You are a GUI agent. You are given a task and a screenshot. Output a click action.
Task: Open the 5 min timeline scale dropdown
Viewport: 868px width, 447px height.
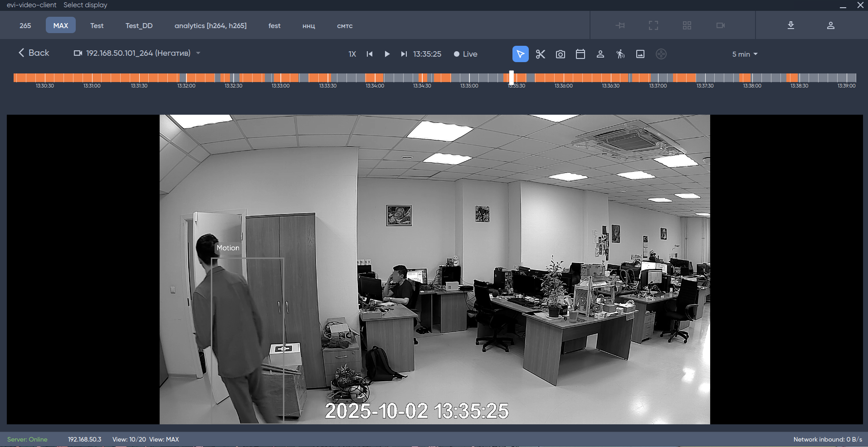(x=745, y=54)
